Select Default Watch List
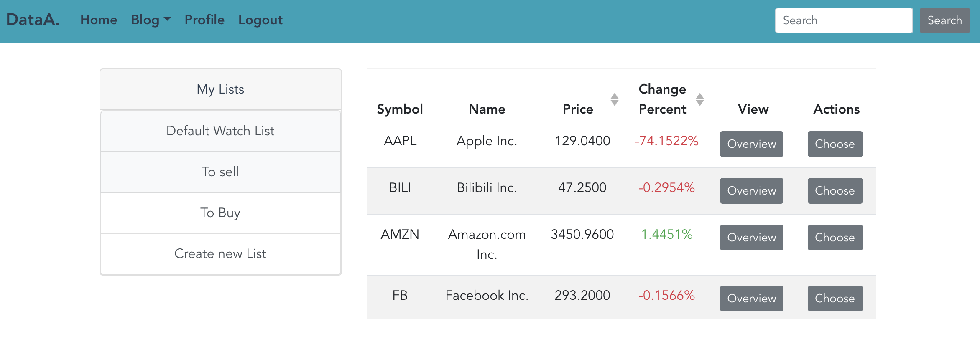This screenshot has height=339, width=980. [x=220, y=131]
